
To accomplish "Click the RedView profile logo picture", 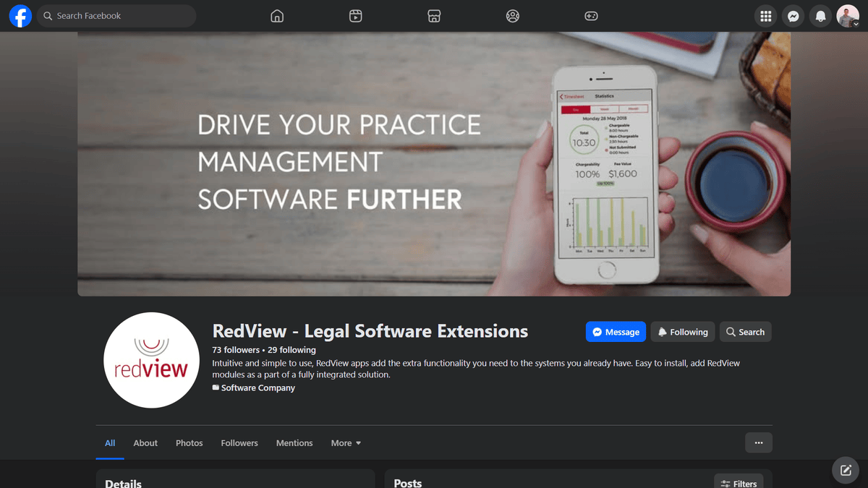I will point(151,360).
